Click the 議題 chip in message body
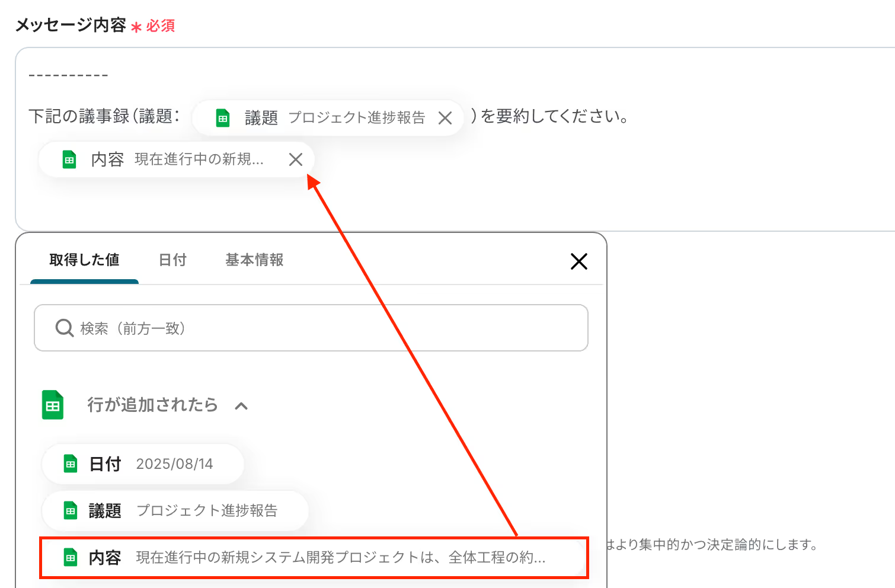This screenshot has height=588, width=895. pos(327,118)
